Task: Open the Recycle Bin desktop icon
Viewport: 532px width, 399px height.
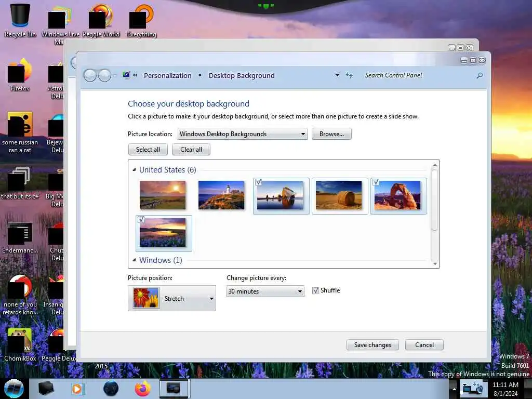Action: pyautogui.click(x=20, y=20)
